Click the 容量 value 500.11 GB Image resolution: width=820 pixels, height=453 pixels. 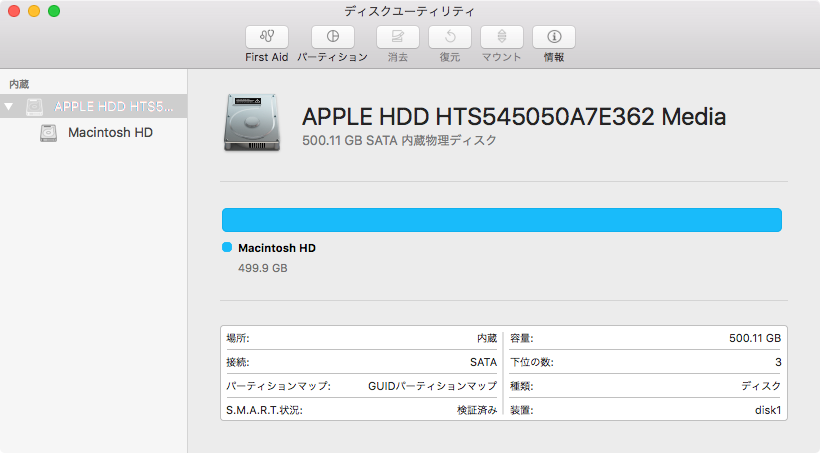[755, 338]
